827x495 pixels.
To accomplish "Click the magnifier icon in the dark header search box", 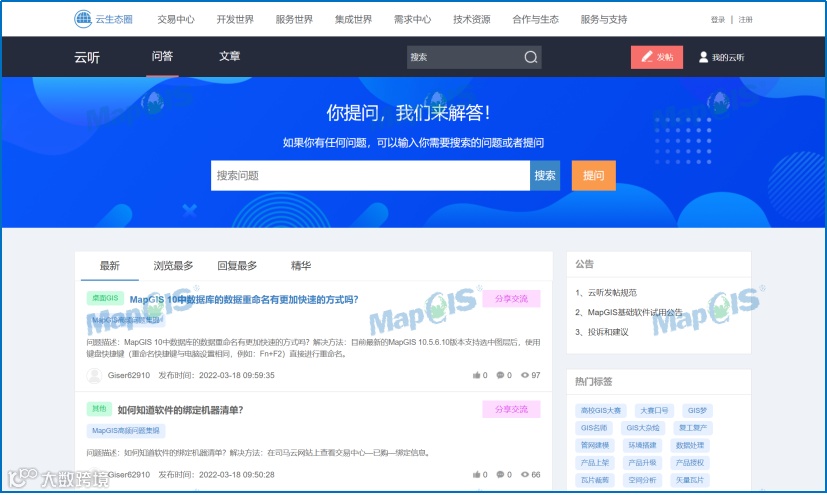I will tap(531, 57).
